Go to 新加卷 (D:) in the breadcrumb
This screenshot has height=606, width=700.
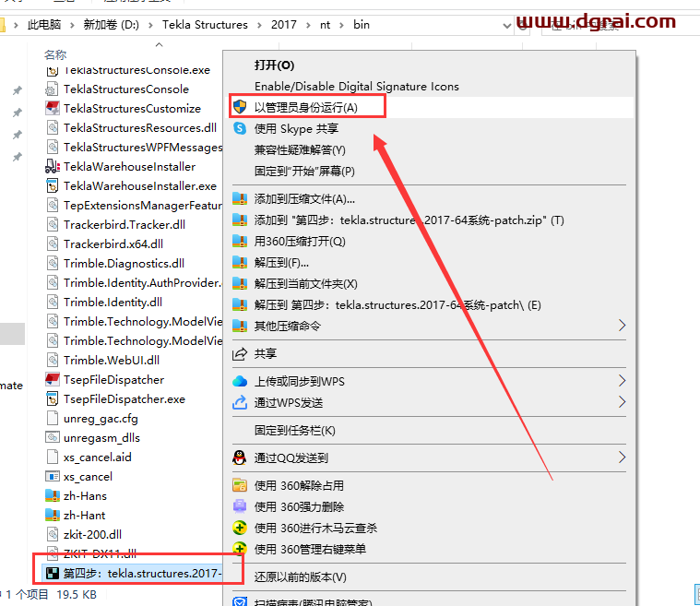point(112,25)
